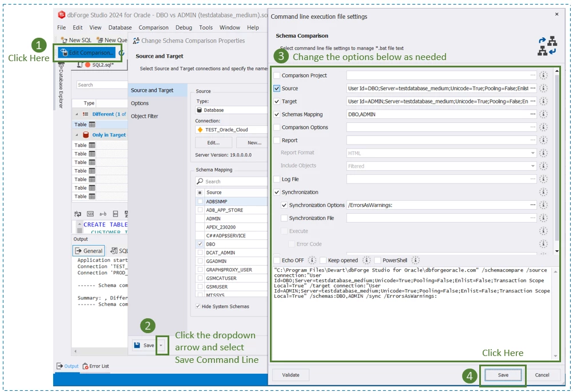Viewport: 573px width, 392px height.
Task: Open the Include Objects dropdown
Action: pyautogui.click(x=533, y=166)
